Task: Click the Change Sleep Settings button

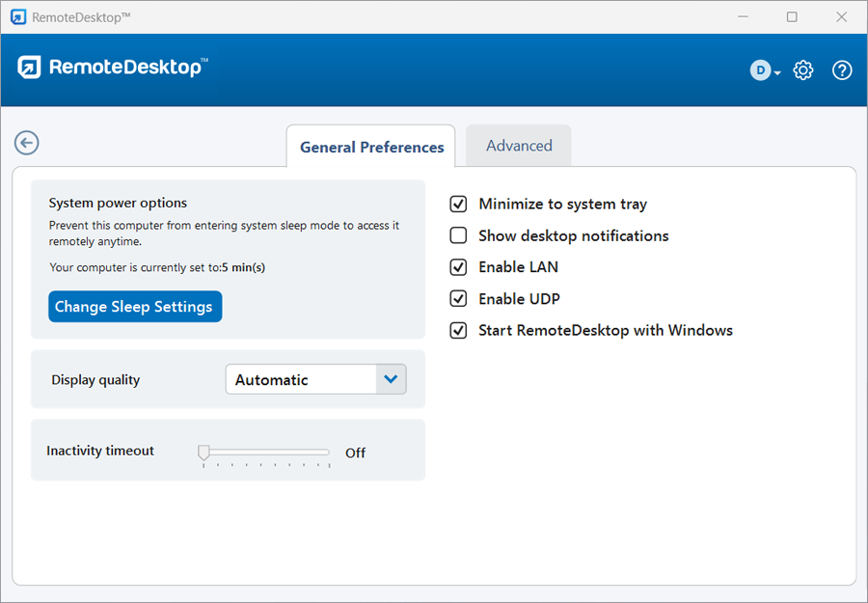Action: point(135,307)
